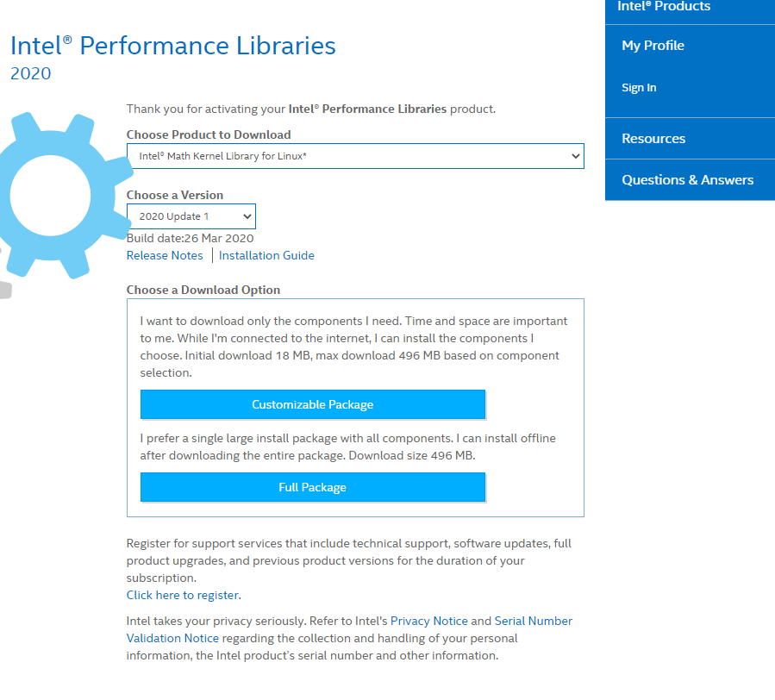Screen dimensions: 775x700
Task: Click the Full Package button
Action: tap(312, 487)
